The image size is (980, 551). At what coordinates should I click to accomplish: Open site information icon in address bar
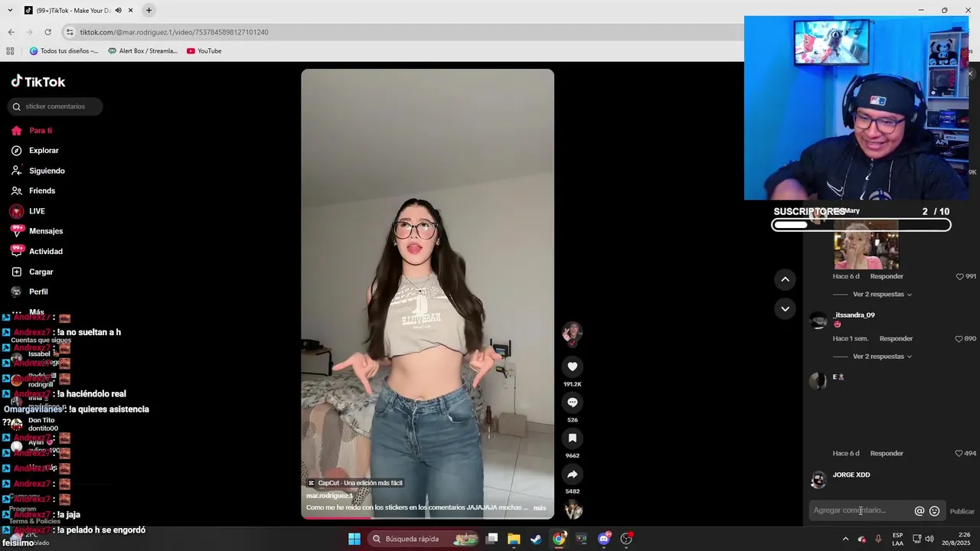click(70, 32)
